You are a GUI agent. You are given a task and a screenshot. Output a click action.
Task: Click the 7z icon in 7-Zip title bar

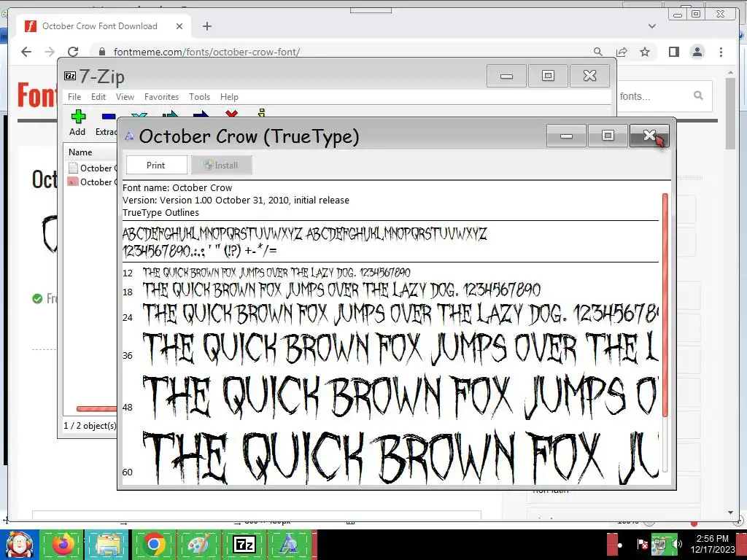pos(70,76)
